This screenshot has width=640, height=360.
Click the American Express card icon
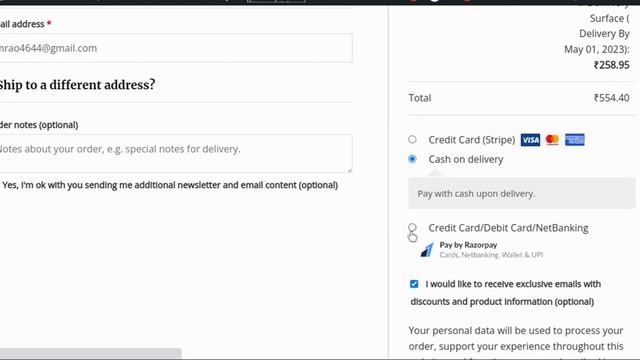click(574, 140)
